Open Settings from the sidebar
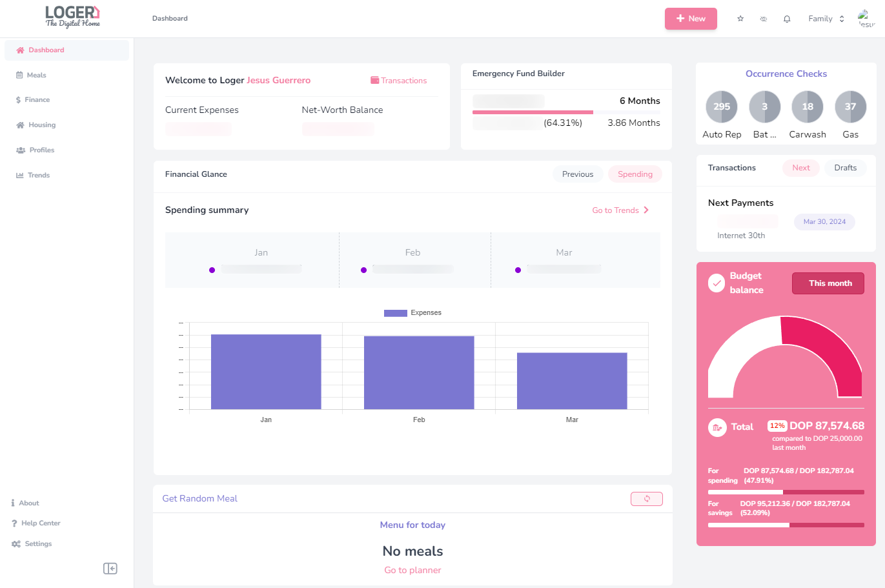Screen dimensions: 885x588 pos(32,543)
